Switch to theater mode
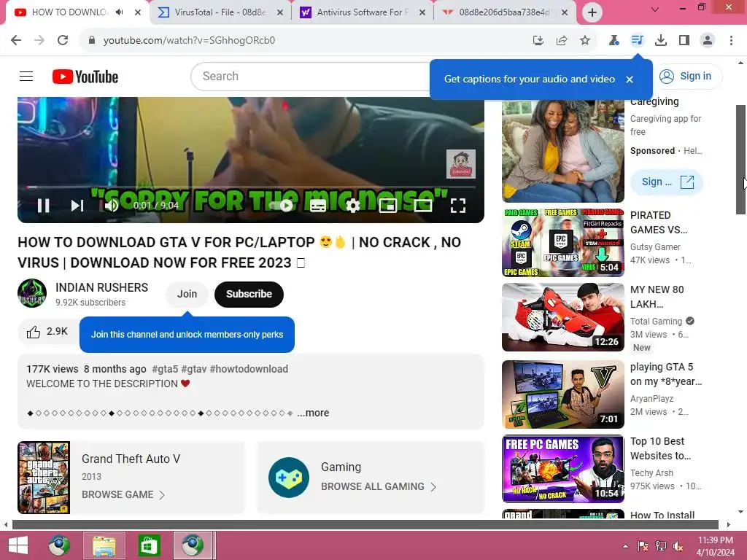Viewport: 747px width, 560px height. [423, 206]
